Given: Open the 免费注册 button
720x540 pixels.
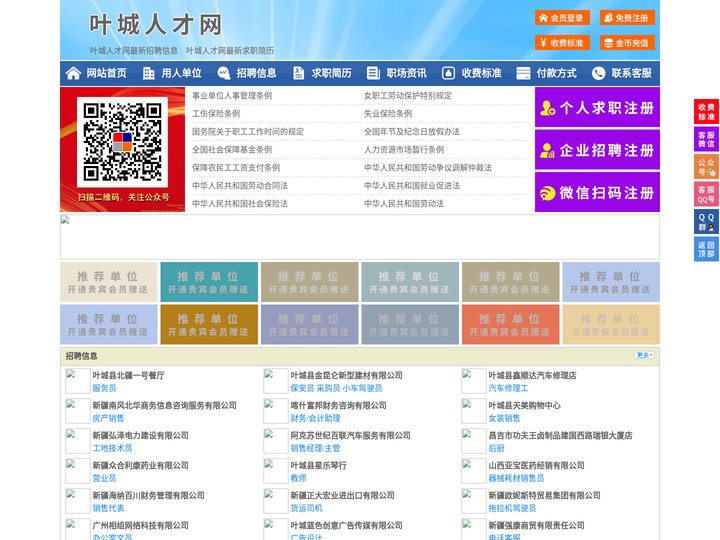Looking at the screenshot, I should point(627,18).
